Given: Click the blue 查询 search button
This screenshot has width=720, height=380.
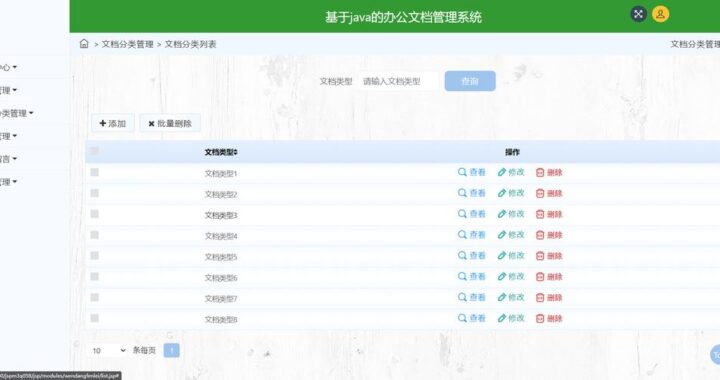Looking at the screenshot, I should pos(470,81).
